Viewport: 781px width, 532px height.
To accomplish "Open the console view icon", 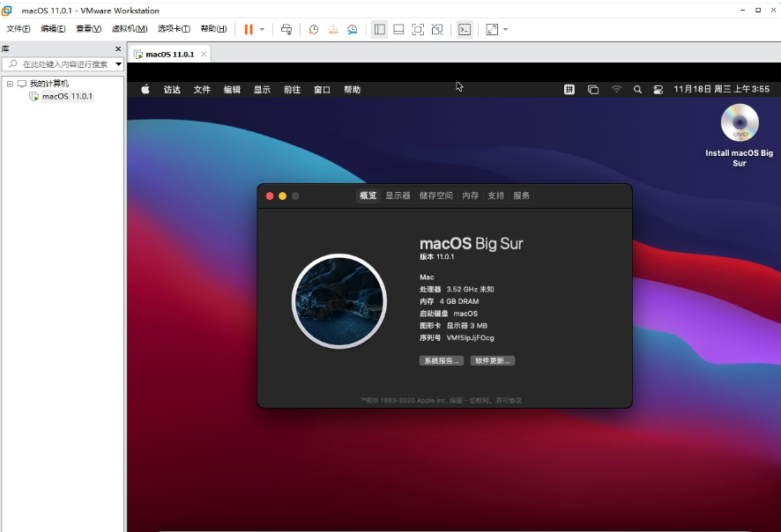I will point(465,29).
